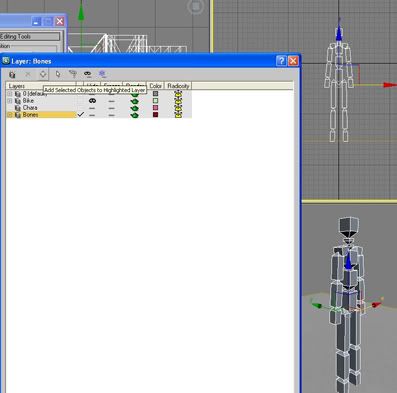Select the 0 (default) layer name
This screenshot has width=397, height=393.
pos(35,94)
